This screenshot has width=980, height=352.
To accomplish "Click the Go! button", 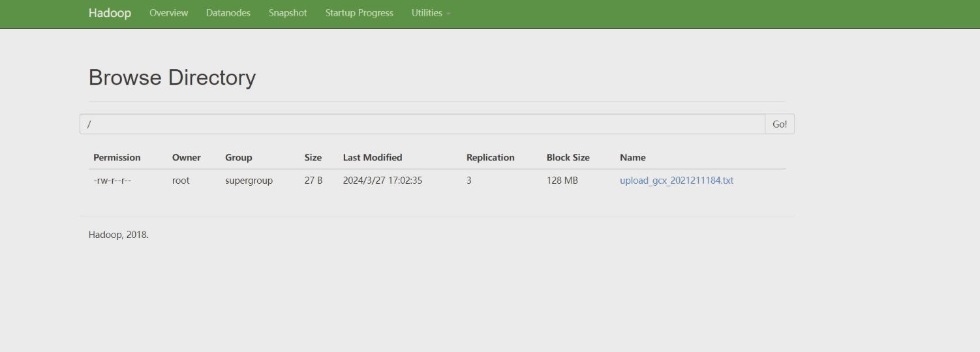I will 780,124.
